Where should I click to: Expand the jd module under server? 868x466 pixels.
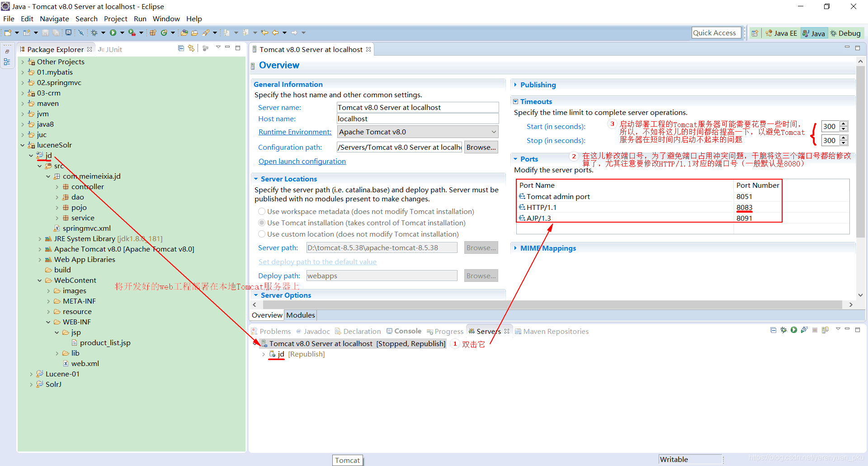pos(264,354)
